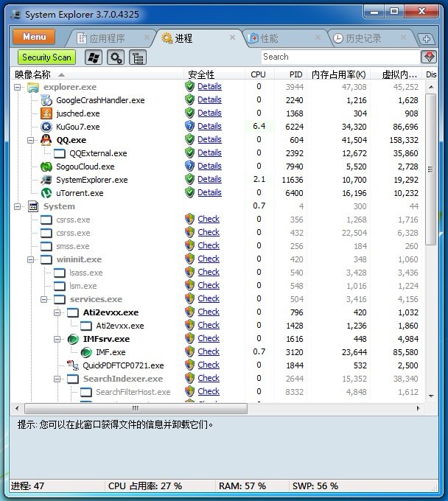Screen dimensions: 448x501
Task: Collapse the SearchIndexer.exe tree node
Action: 57,379
